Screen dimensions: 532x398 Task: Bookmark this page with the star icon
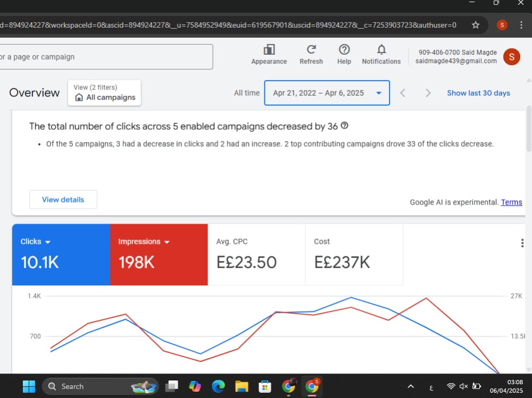pos(476,25)
